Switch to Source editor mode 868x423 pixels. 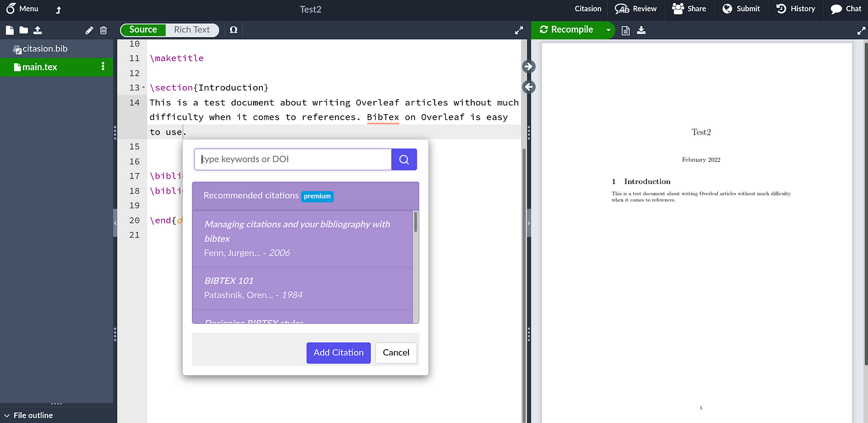point(143,30)
